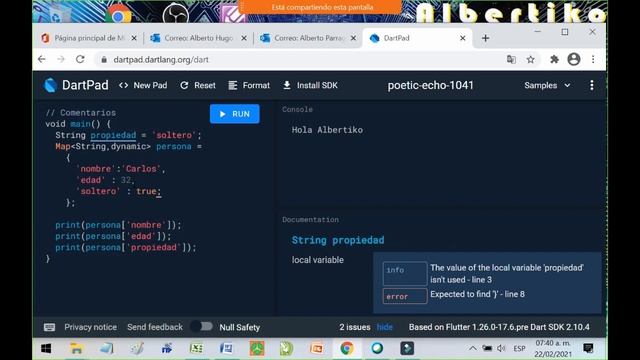
Task: Open the notifications action center
Action: 588,348
